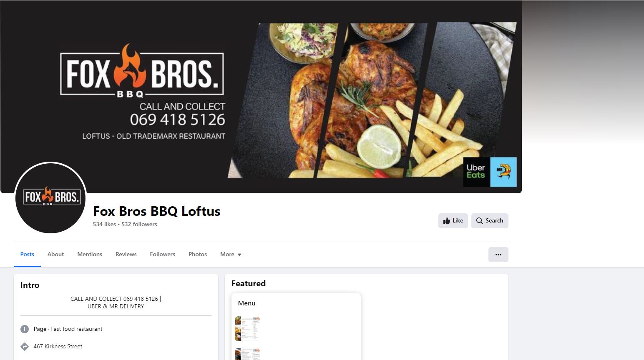644x360 pixels.
Task: Open the three-dots page options menu
Action: click(x=498, y=255)
